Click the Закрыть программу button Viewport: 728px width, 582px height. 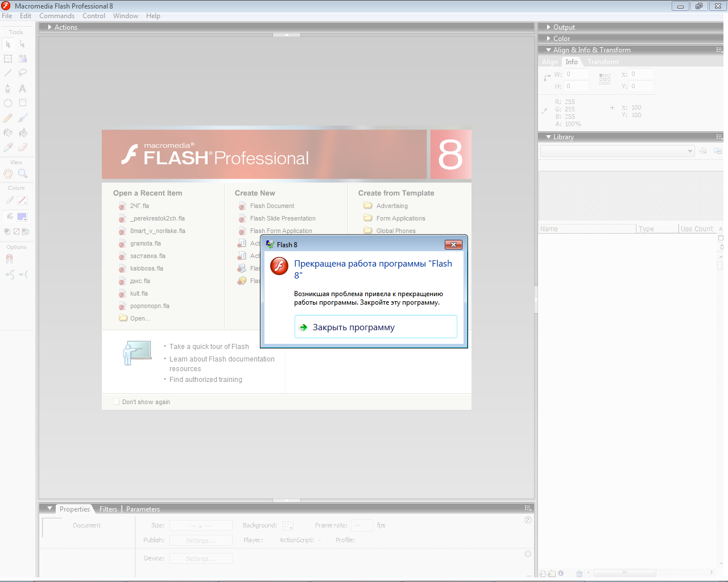[375, 327]
